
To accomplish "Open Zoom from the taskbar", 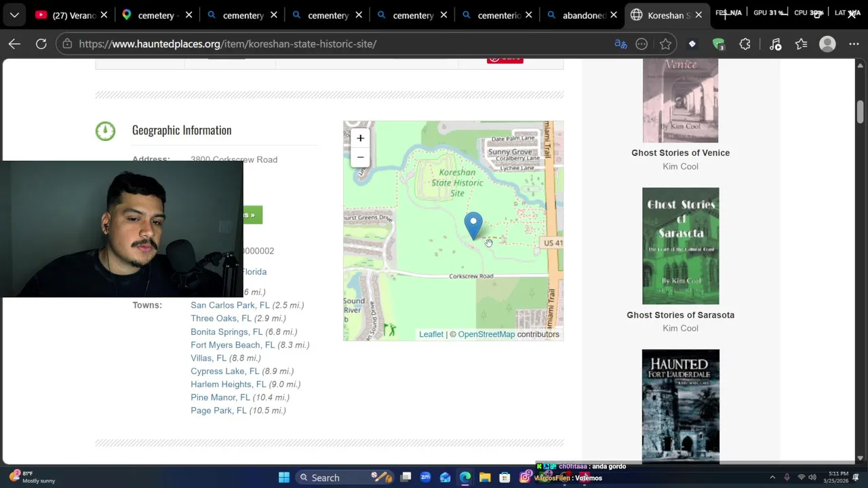I will coord(425,478).
